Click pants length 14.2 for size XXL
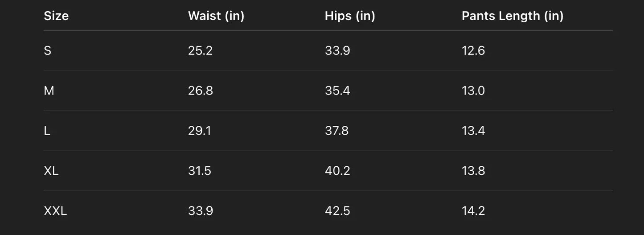 tap(473, 210)
